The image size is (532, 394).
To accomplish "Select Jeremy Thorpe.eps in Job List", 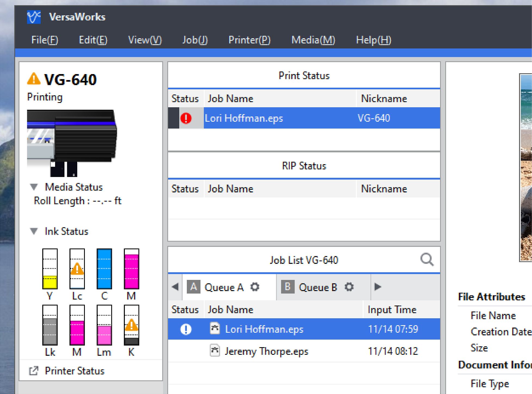I will (x=267, y=351).
